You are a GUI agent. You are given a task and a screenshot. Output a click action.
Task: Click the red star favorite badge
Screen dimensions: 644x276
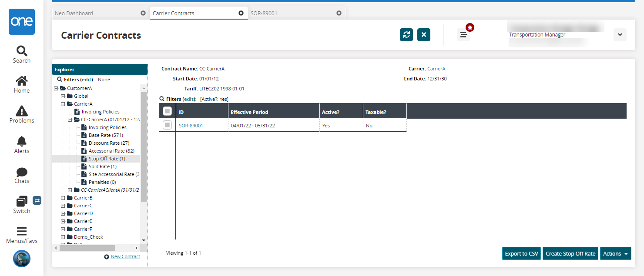click(470, 27)
